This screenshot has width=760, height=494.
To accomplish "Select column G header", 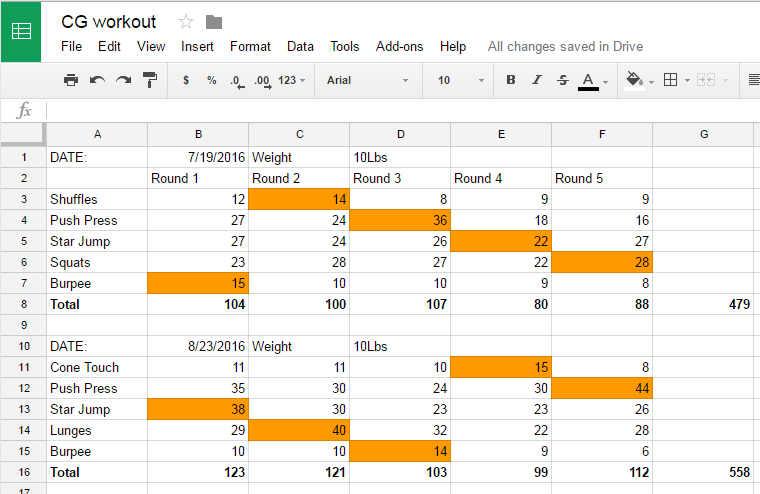I will point(704,134).
